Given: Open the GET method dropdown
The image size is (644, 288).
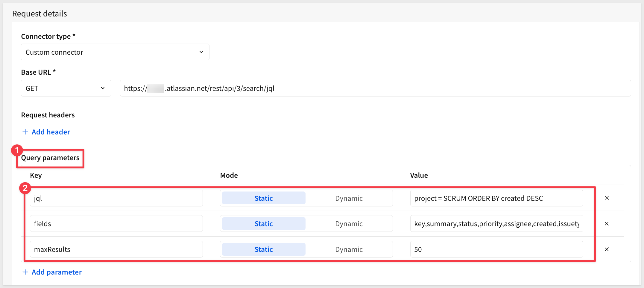Looking at the screenshot, I should 66,88.
